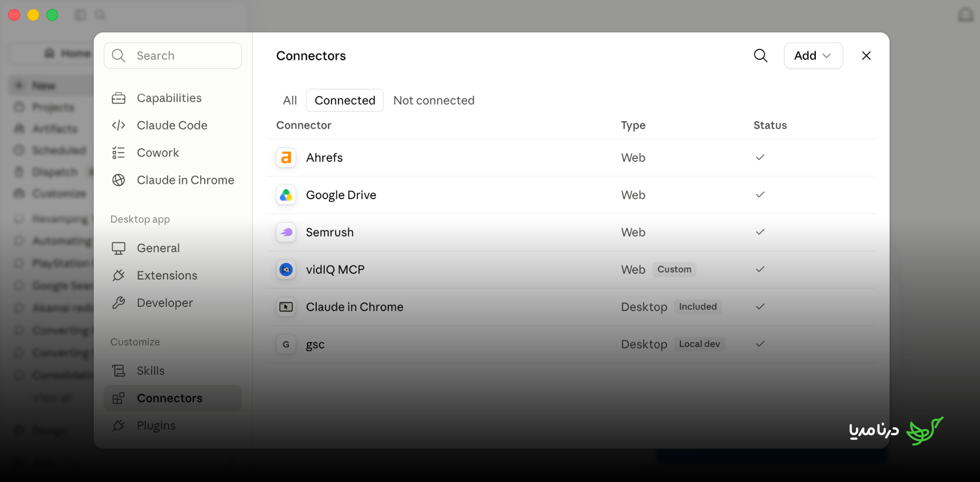The height and width of the screenshot is (482, 980).
Task: Click the Custom badge on vidIQ MCP
Action: (674, 269)
